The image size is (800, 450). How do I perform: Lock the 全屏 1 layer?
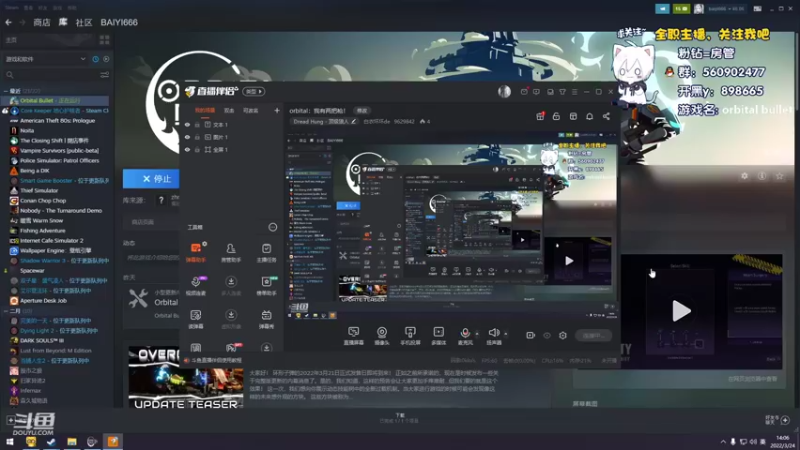197,150
